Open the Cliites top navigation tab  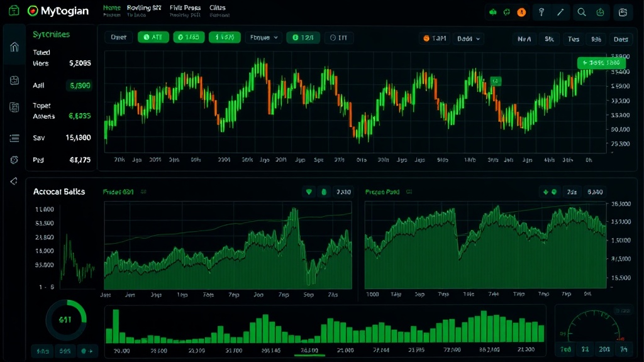pyautogui.click(x=217, y=8)
